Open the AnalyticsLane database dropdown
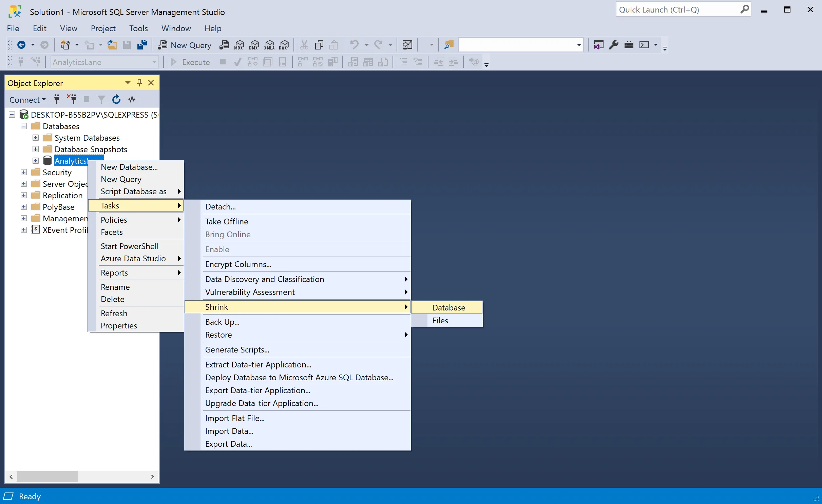This screenshot has width=822, height=504. pyautogui.click(x=154, y=62)
